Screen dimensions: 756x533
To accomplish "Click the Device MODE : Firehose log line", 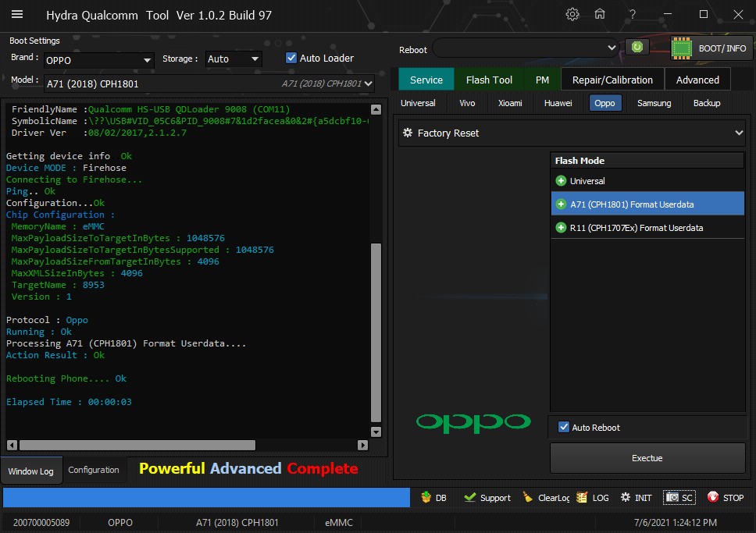I will pyautogui.click(x=66, y=168).
